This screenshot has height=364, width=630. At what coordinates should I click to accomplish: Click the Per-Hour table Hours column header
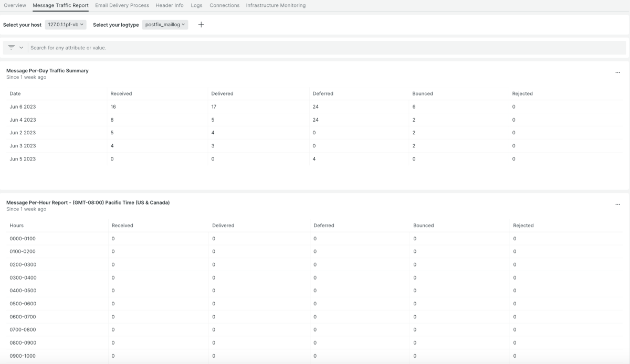coord(16,226)
